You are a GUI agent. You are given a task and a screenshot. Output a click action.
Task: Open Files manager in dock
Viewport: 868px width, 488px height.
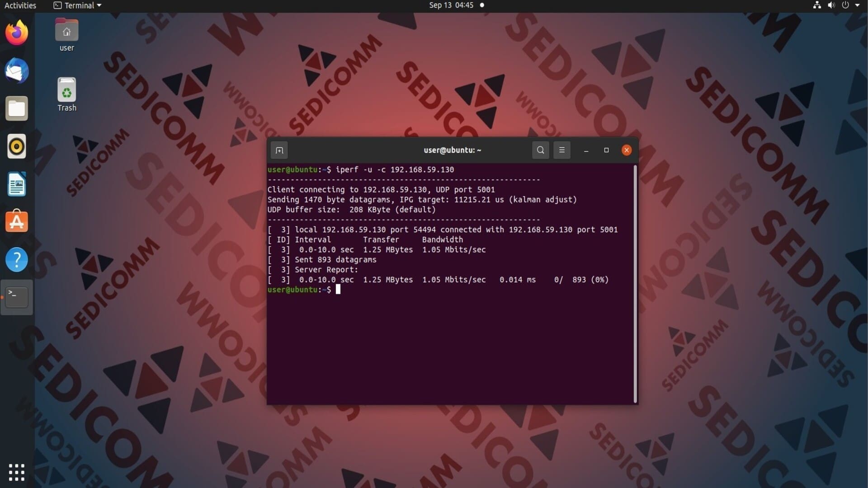pyautogui.click(x=17, y=109)
